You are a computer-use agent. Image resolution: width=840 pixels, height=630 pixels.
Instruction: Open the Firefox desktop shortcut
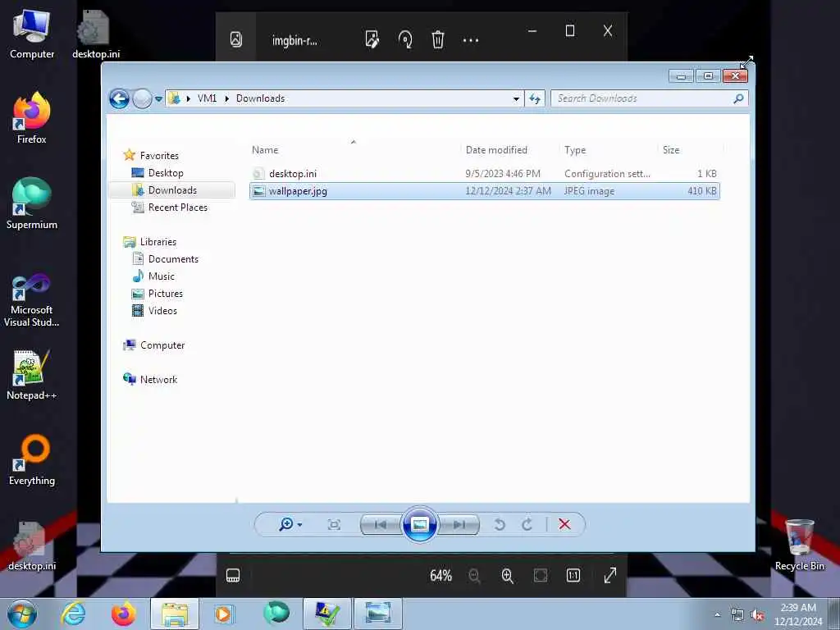[x=32, y=118]
